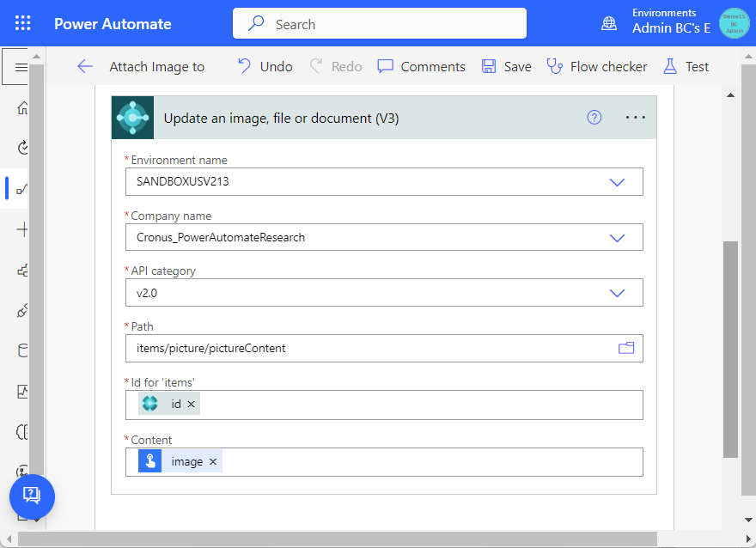Save the flow
This screenshot has height=548, width=756.
(506, 66)
